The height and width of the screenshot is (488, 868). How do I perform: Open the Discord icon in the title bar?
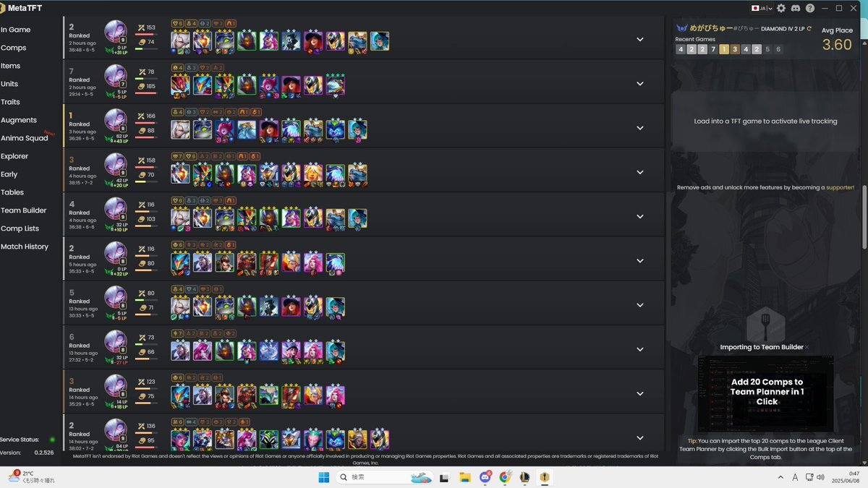[x=795, y=8]
